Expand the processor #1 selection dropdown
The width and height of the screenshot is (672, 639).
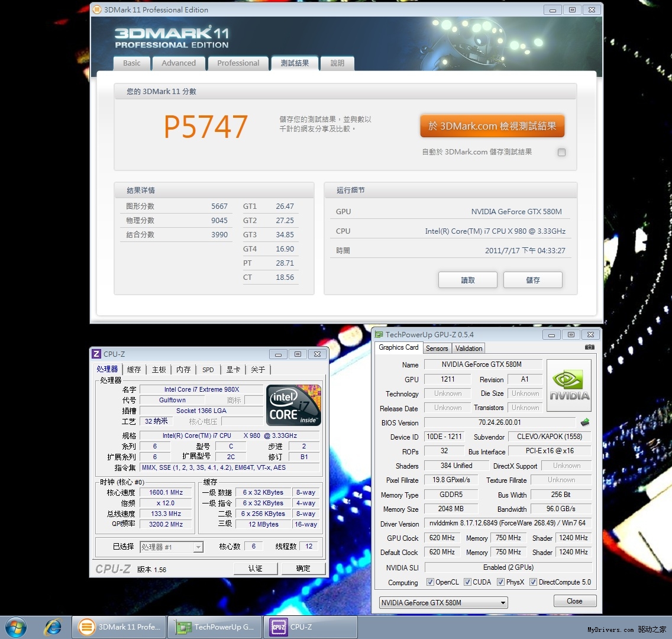tap(172, 547)
